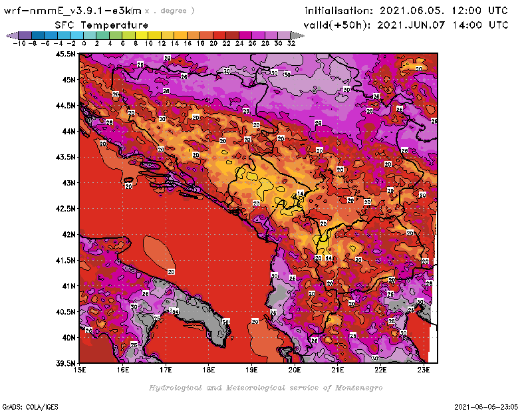Click the '-10' legend tick label
The height and width of the screenshot is (411, 532).
tap(19, 43)
